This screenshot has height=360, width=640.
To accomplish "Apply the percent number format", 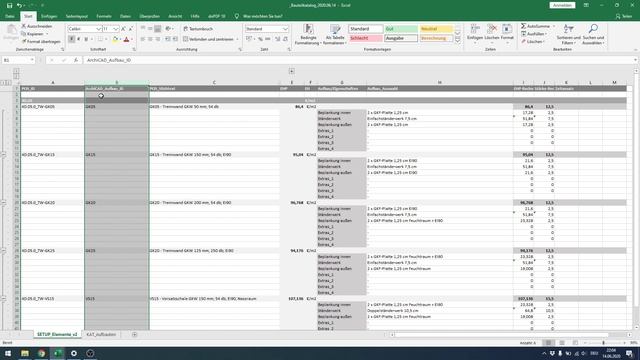I will (x=260, y=39).
